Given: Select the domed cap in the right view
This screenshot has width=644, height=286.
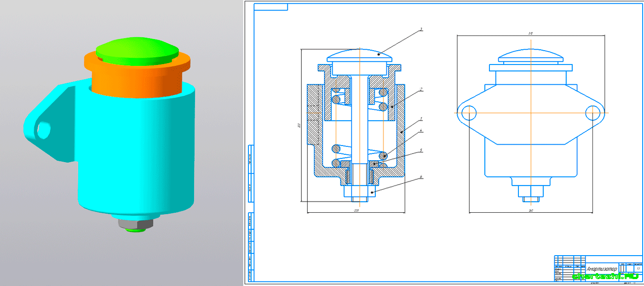Looking at the screenshot, I should [x=531, y=55].
